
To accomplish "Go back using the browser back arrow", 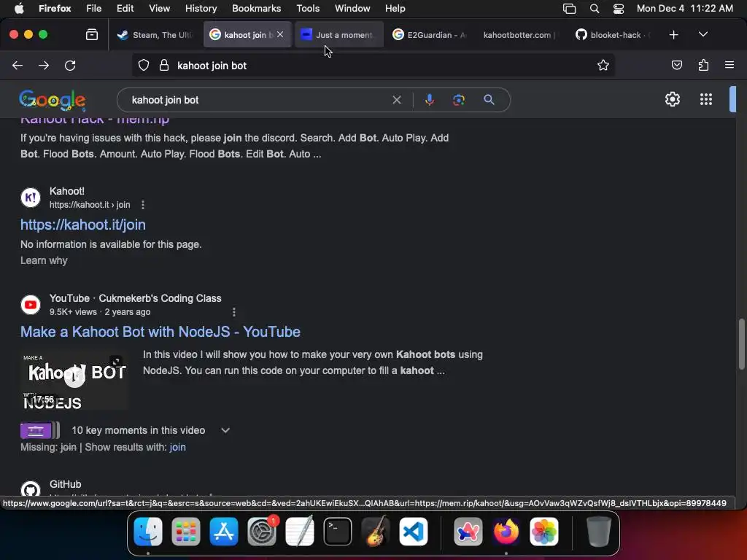I will click(x=18, y=66).
